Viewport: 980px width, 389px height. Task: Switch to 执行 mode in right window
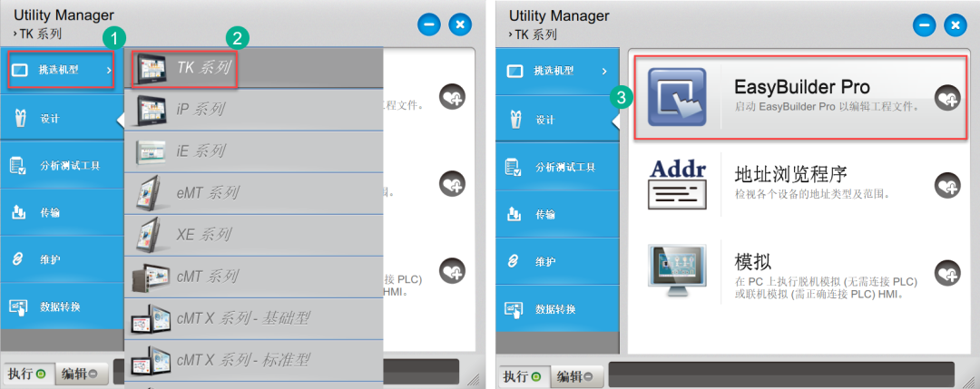(x=524, y=376)
